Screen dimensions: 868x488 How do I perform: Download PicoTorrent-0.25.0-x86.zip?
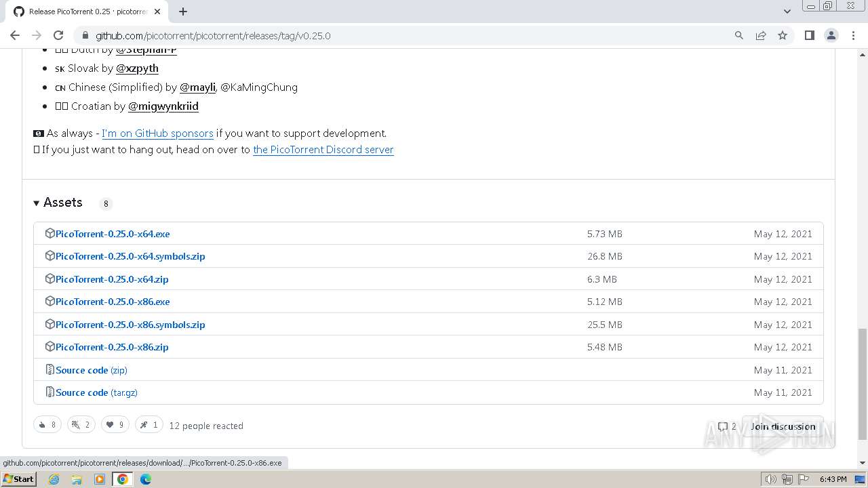tap(112, 347)
